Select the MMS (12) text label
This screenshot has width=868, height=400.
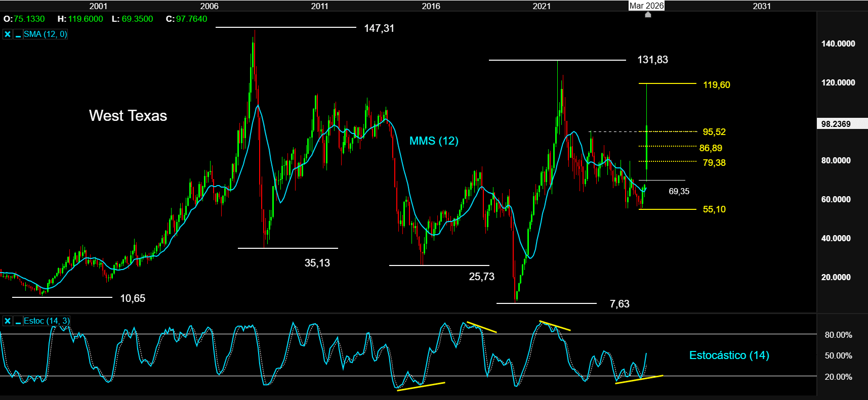click(434, 141)
